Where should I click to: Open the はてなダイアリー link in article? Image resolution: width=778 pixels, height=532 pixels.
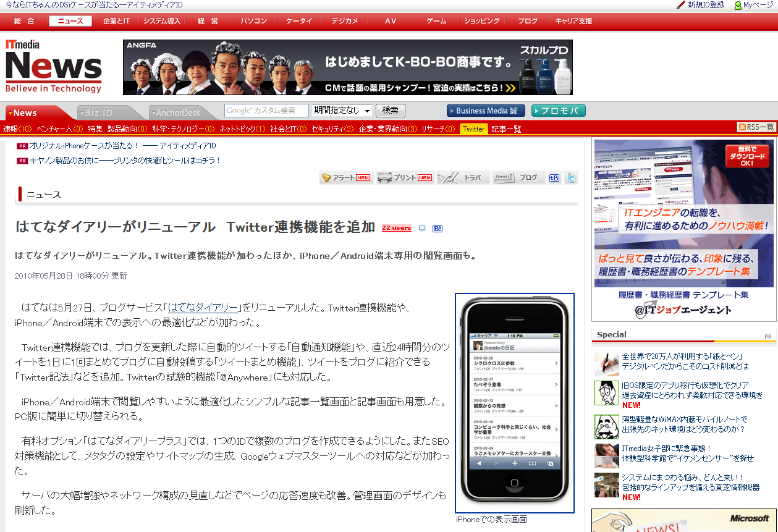[203, 308]
